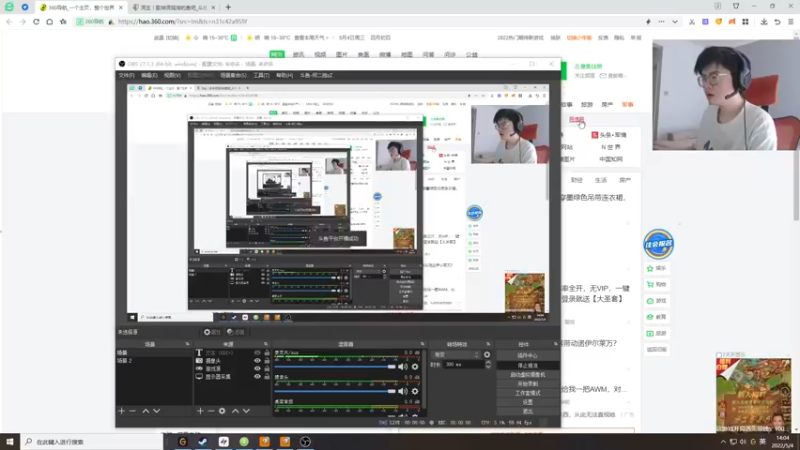The height and width of the screenshot is (450, 800).
Task: Pop out the scene transitions dock panel
Action: (x=488, y=344)
